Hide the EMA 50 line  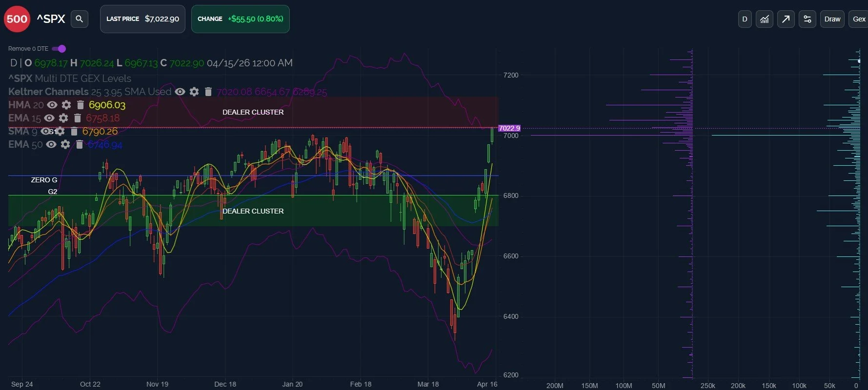51,144
